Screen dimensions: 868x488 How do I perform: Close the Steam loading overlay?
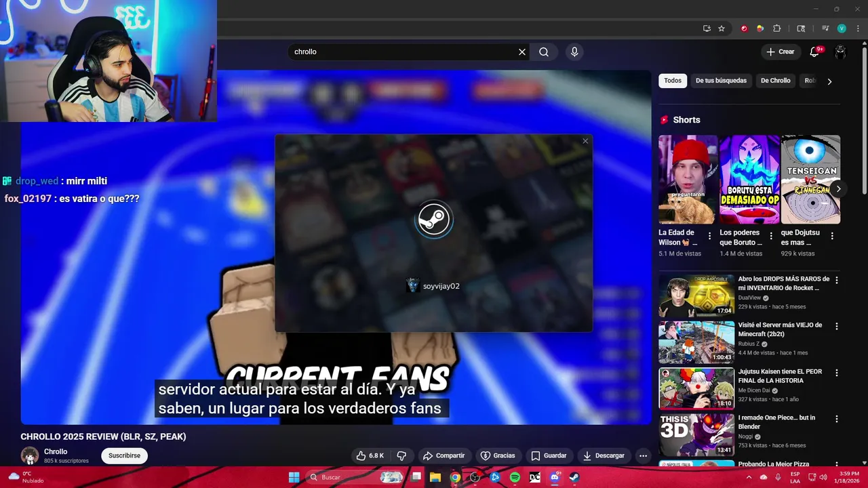[x=585, y=141]
